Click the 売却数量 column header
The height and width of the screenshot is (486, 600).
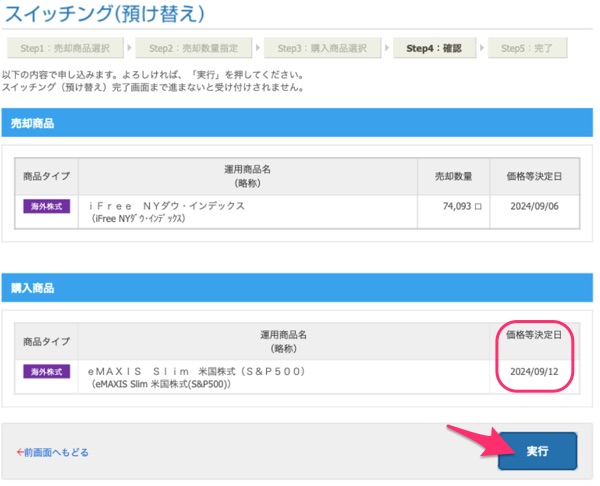point(453,176)
